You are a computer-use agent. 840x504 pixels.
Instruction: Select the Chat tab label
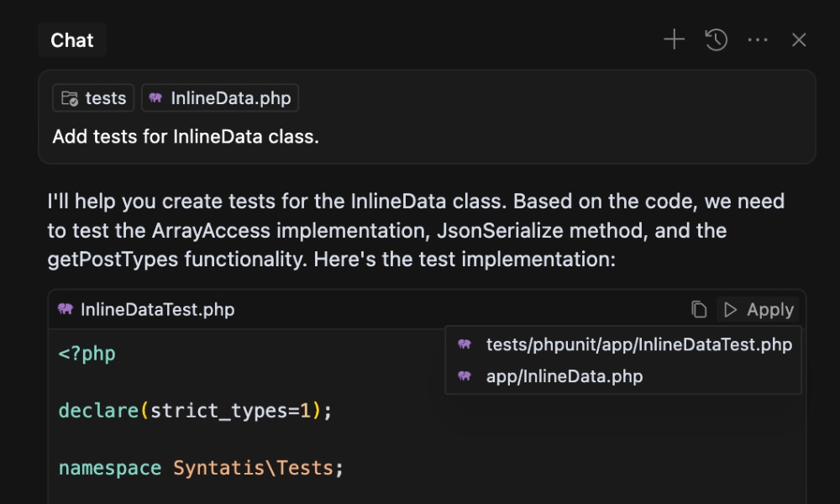coord(71,40)
